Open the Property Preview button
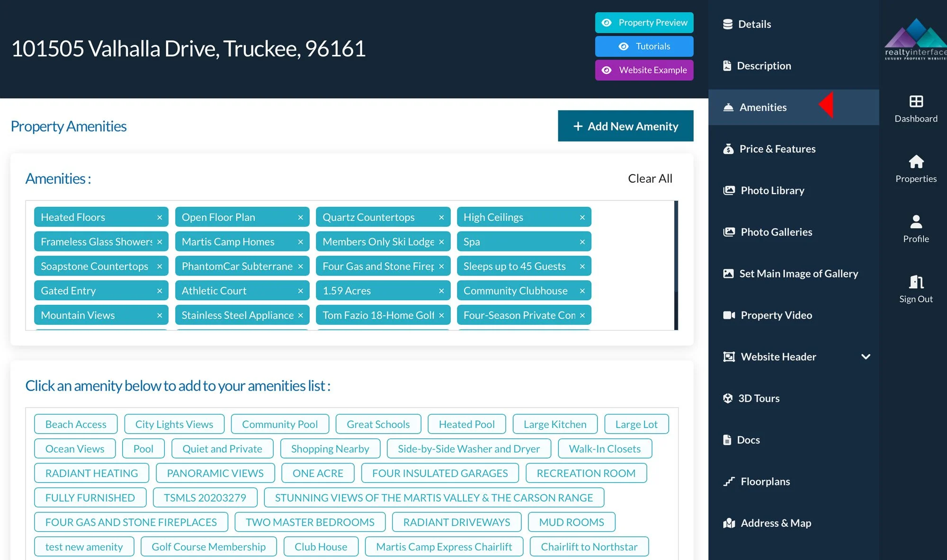947x560 pixels. click(x=644, y=23)
